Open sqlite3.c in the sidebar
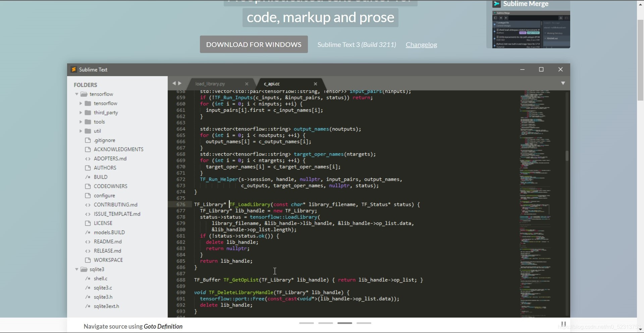The image size is (644, 333). pyautogui.click(x=103, y=288)
